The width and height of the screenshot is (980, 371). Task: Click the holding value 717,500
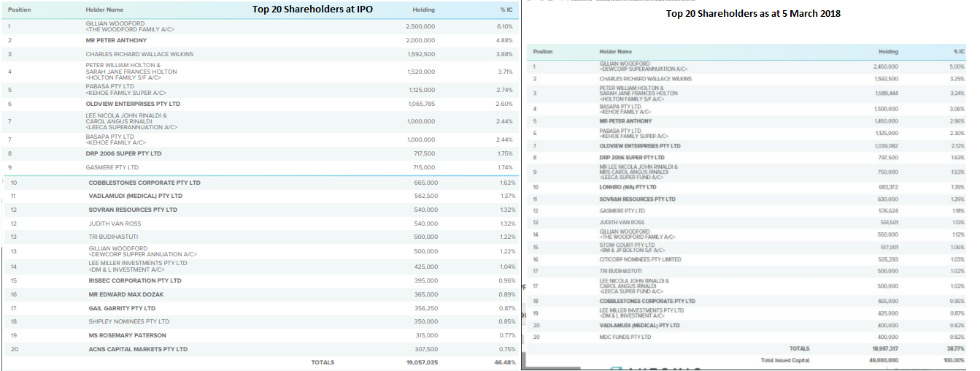pos(424,153)
